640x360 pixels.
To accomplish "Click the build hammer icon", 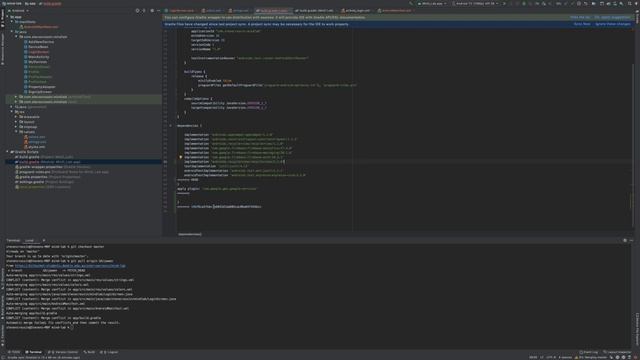I will tap(411, 4).
